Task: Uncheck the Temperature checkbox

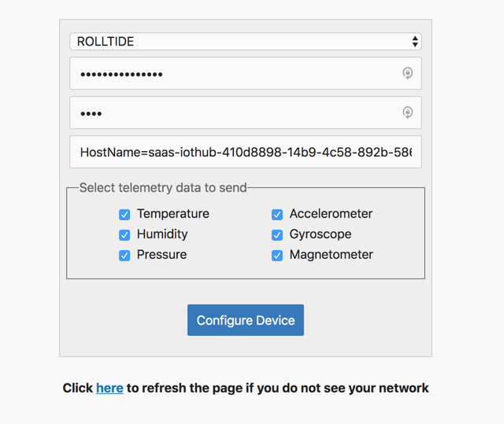Action: (124, 215)
